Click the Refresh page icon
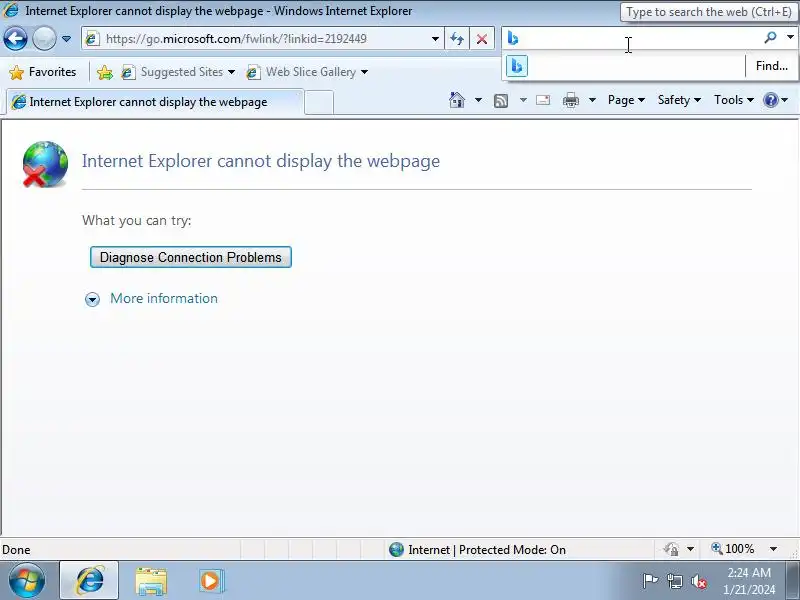Screen dimensions: 800x600 457,39
